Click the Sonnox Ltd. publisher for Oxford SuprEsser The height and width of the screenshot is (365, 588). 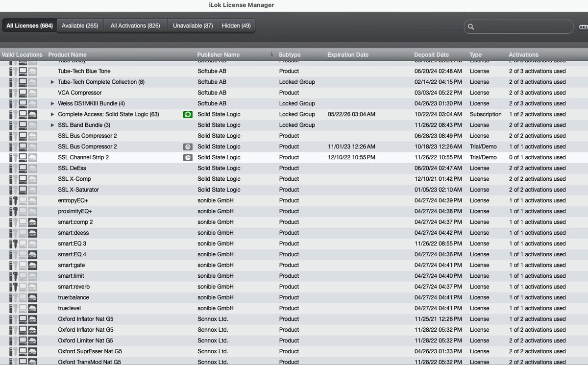[x=213, y=351]
